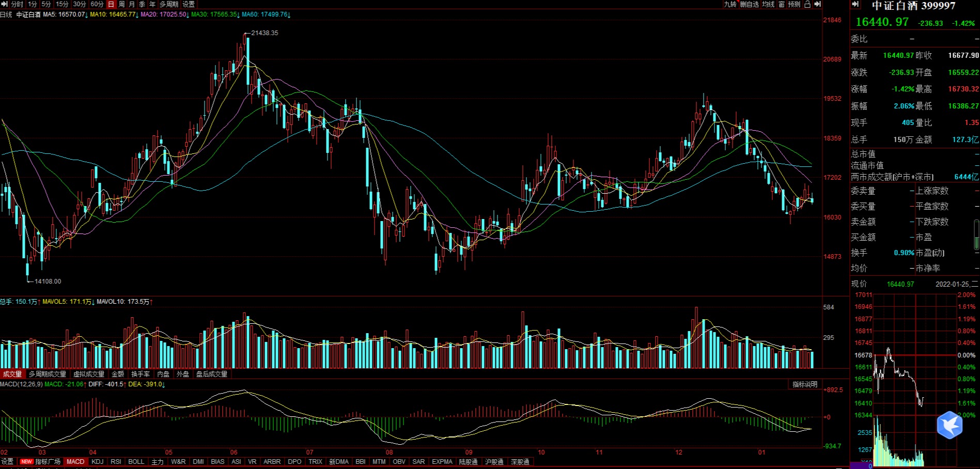Toggle the 九转 indicator
Viewport: 980px width, 469px height.
[730, 4]
